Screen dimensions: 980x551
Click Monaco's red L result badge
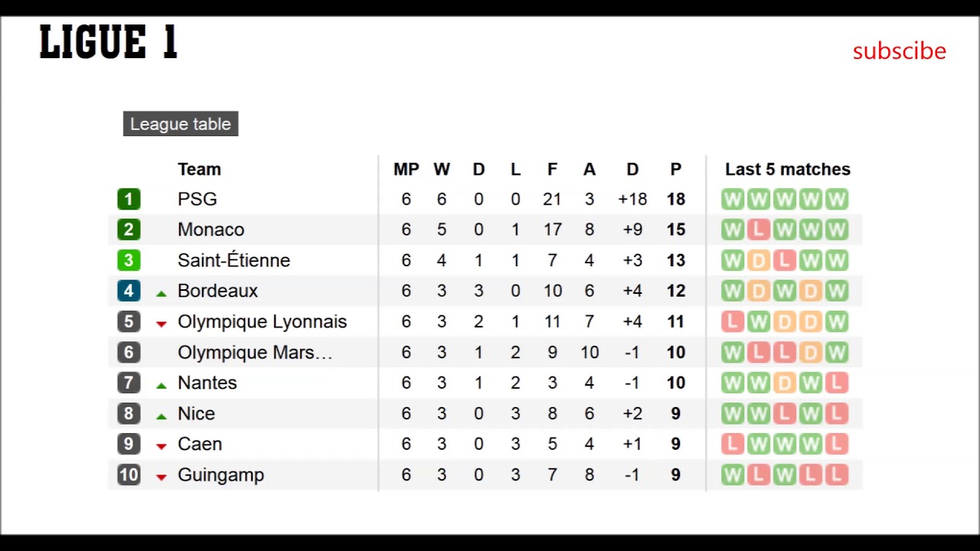click(x=758, y=230)
